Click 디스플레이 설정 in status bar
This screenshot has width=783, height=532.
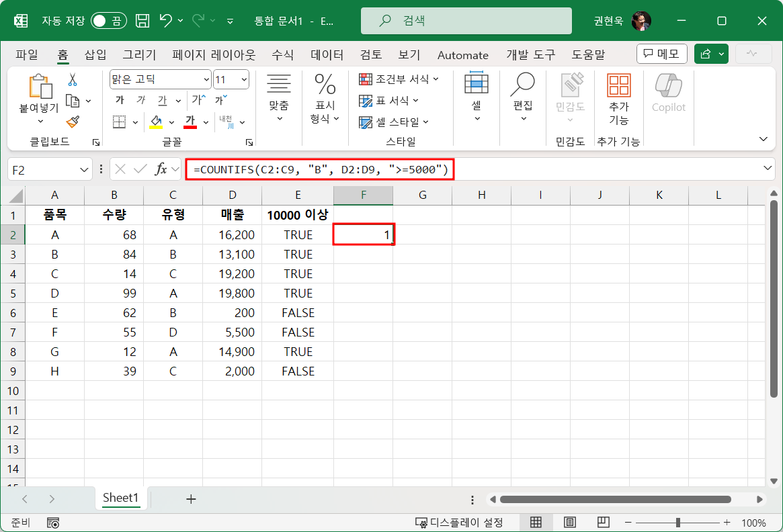(460, 523)
